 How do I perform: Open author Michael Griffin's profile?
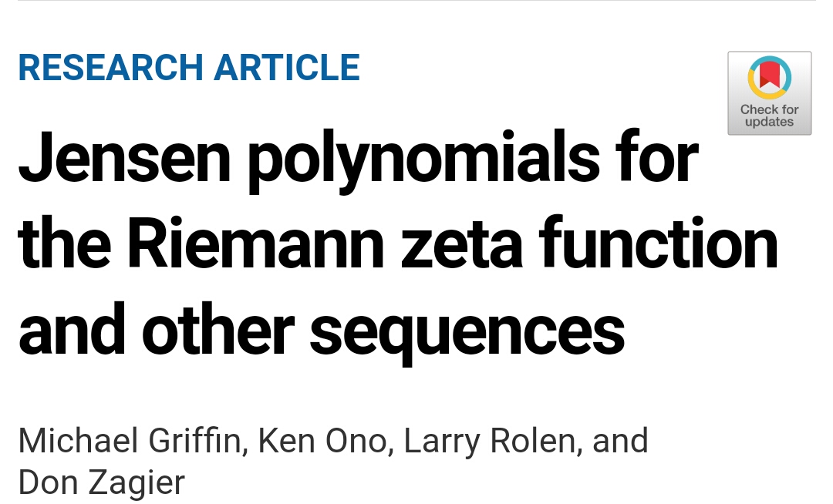click(x=130, y=441)
